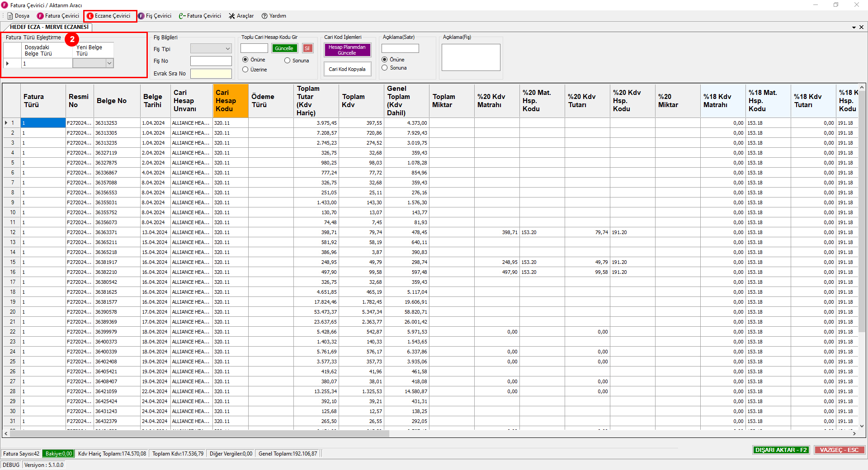Select the Üzerine radio option
This screenshot has height=470, width=868.
pos(245,70)
